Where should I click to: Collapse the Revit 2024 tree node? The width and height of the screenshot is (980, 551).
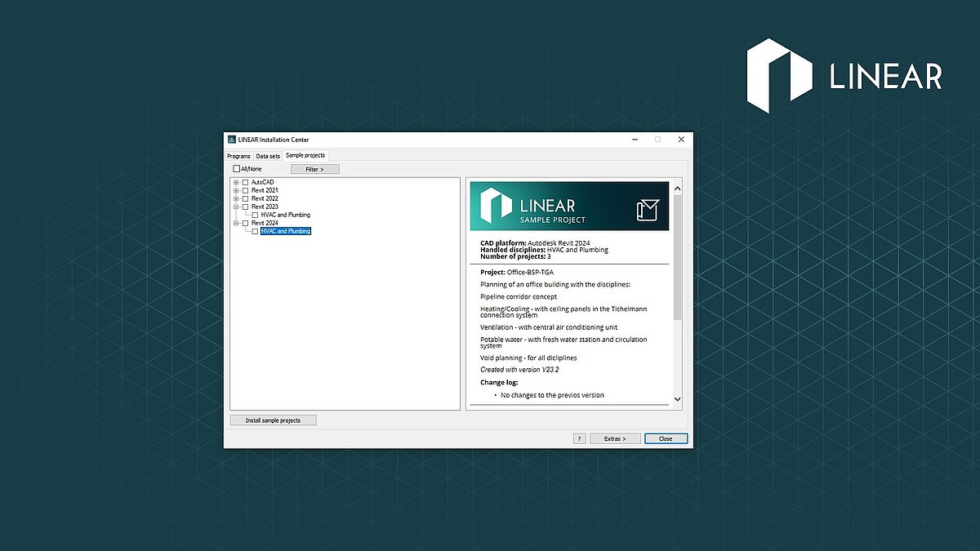point(236,223)
